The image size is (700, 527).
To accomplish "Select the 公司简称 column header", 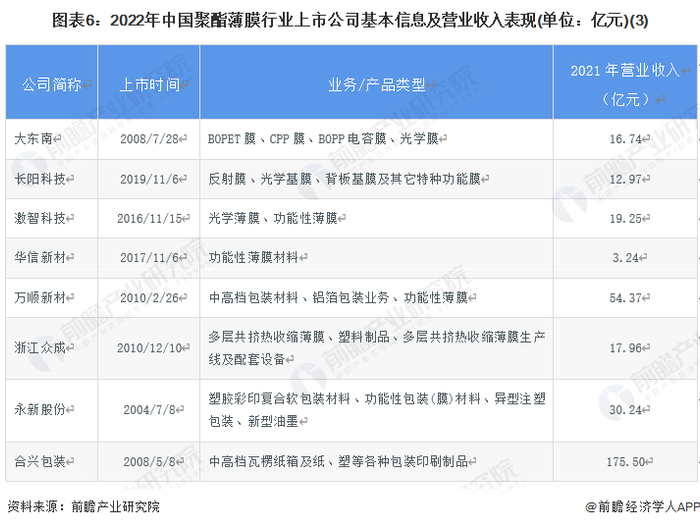I will pos(52,84).
